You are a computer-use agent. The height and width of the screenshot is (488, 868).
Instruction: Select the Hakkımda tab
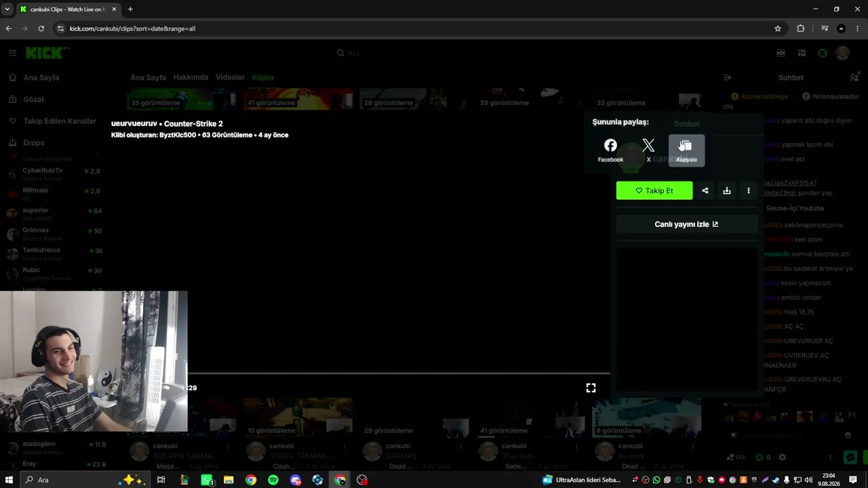191,77
